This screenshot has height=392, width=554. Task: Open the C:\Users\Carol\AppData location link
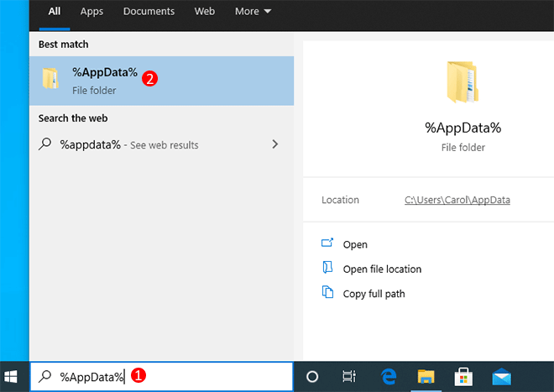coord(457,200)
